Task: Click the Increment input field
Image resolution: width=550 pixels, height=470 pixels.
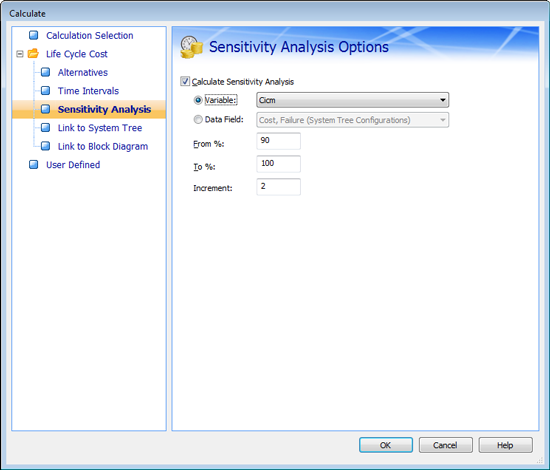Action: click(x=279, y=187)
